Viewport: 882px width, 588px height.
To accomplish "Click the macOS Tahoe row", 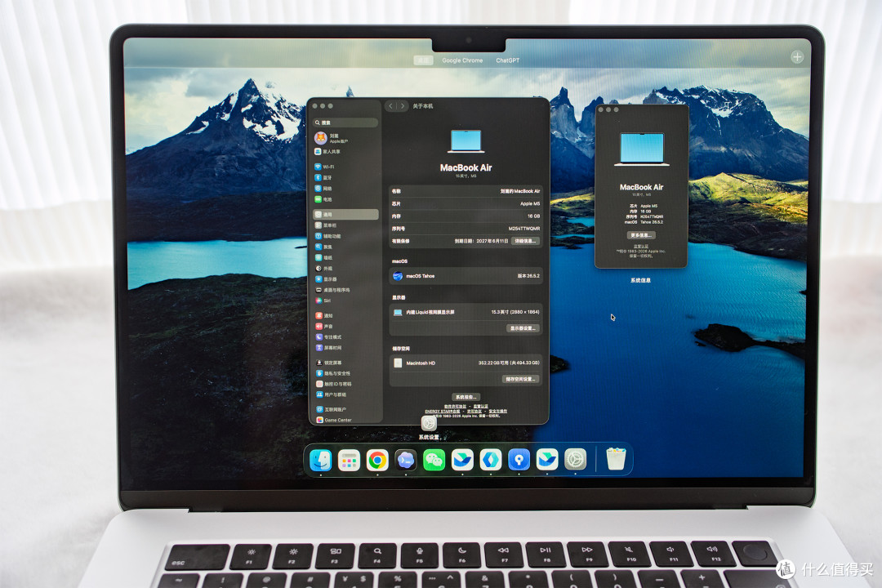I will 465,276.
